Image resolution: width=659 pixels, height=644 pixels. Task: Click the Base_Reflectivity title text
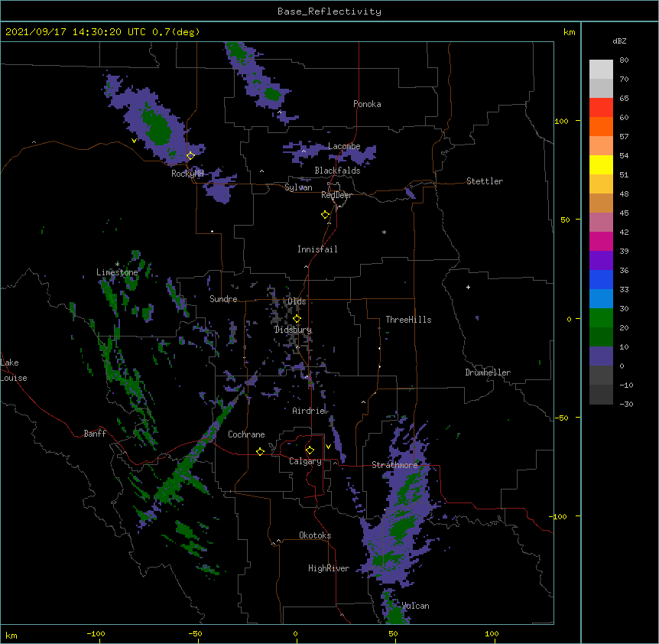pos(329,11)
